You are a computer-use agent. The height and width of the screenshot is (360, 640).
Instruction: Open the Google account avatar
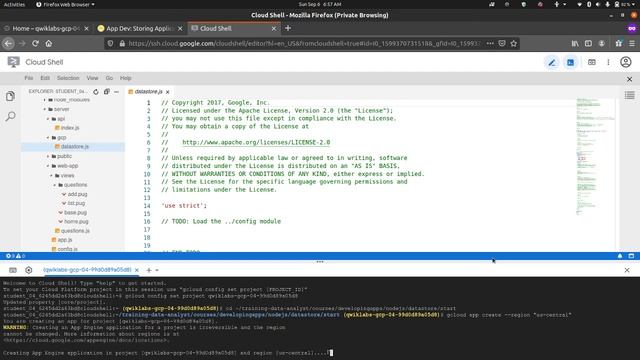[626, 62]
